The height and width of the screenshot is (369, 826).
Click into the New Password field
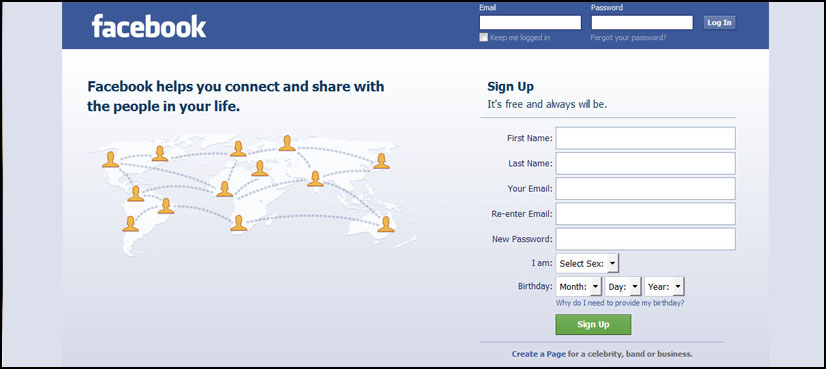click(645, 239)
